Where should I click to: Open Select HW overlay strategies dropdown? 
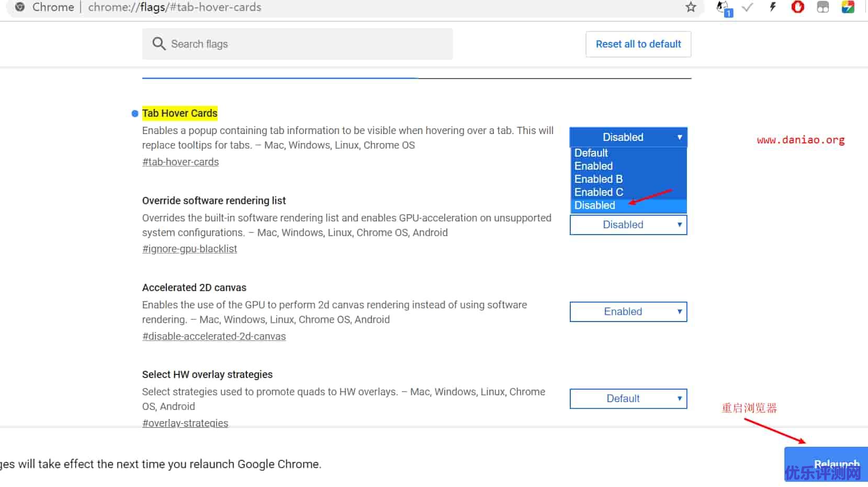pyautogui.click(x=628, y=399)
